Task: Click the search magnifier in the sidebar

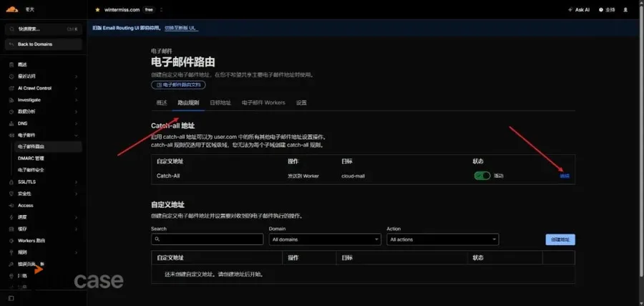Action: click(11, 29)
